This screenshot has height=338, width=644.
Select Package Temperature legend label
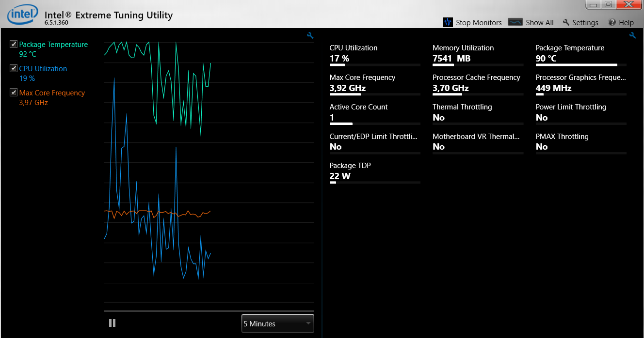53,45
